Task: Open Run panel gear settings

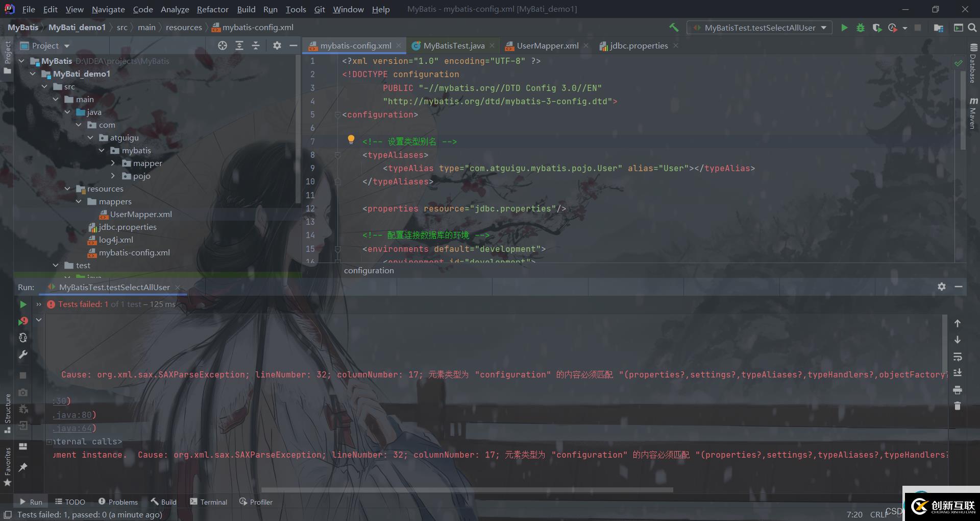Action: 942,287
